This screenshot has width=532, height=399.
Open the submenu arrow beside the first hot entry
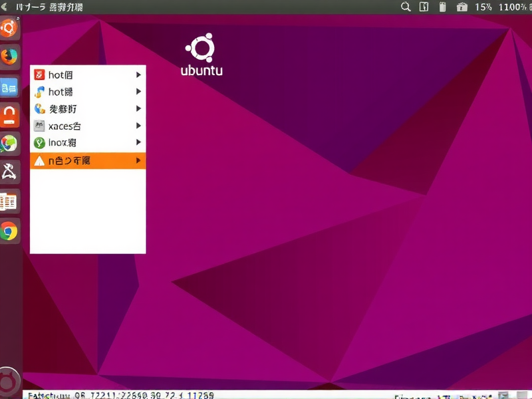(138, 74)
